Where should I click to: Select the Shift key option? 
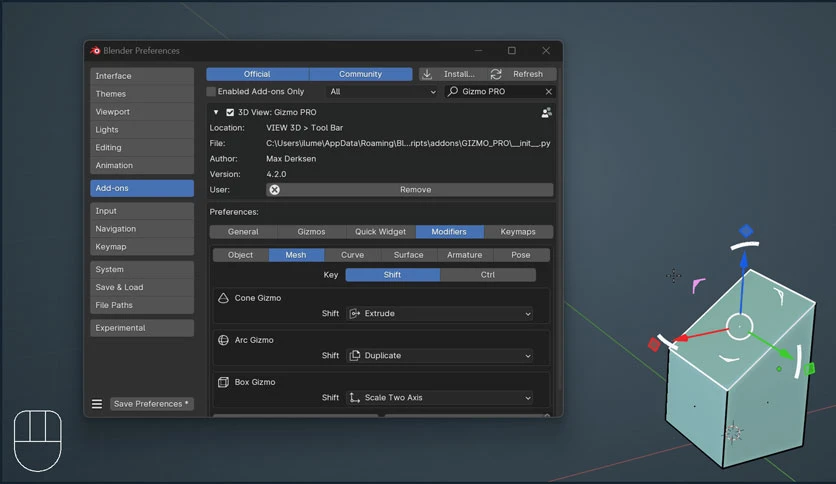pos(392,275)
